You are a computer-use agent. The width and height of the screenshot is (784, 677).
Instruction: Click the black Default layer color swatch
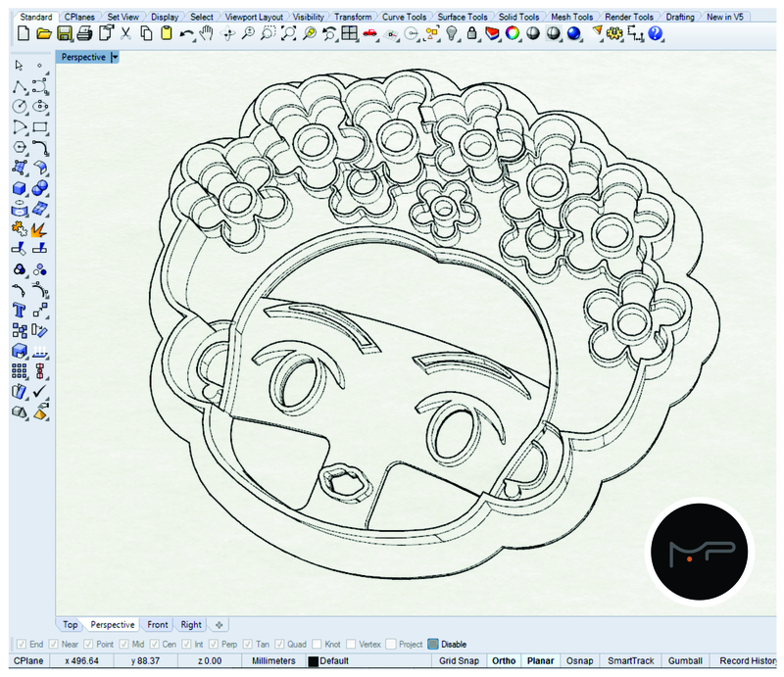tap(312, 660)
